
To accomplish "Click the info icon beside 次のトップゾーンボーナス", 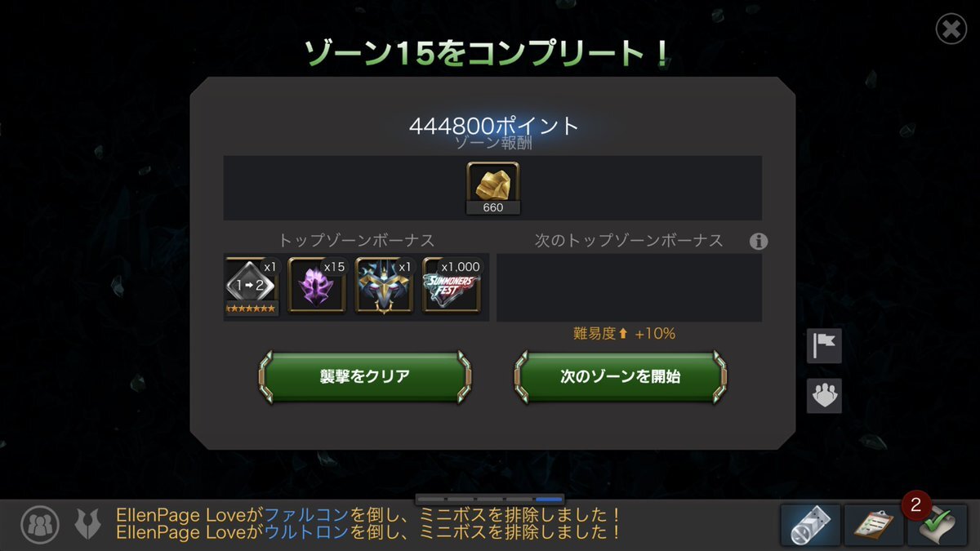I will 759,242.
